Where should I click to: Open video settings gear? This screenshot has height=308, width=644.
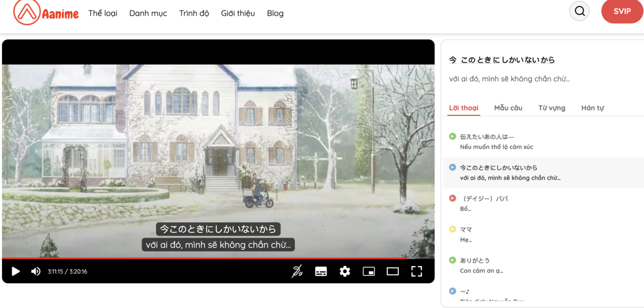click(345, 272)
